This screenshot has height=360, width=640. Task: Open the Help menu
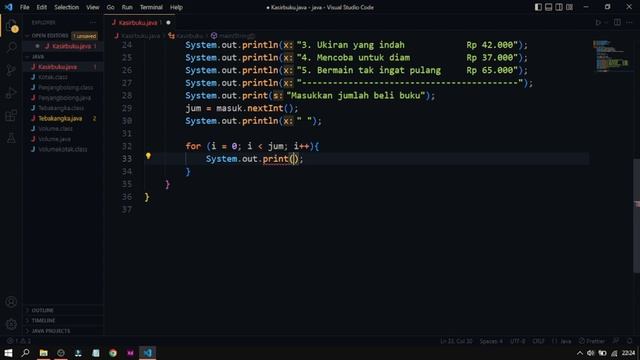[x=176, y=7]
